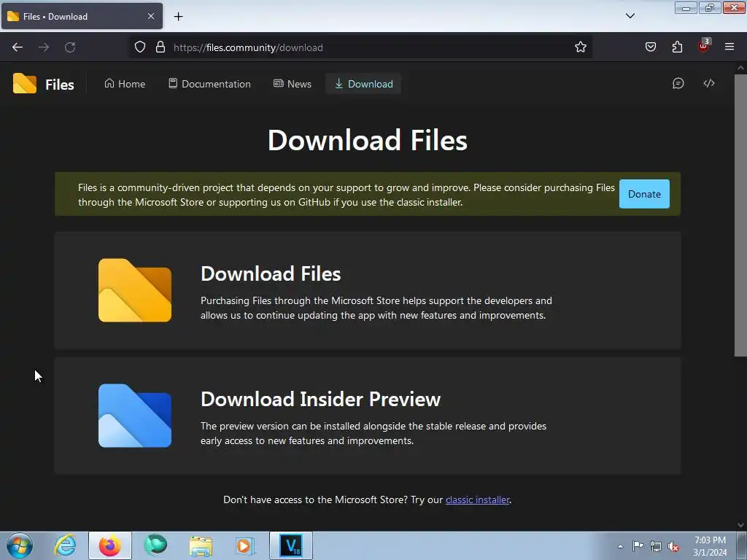
Task: Click the disabled forward navigation arrow
Action: 44,47
